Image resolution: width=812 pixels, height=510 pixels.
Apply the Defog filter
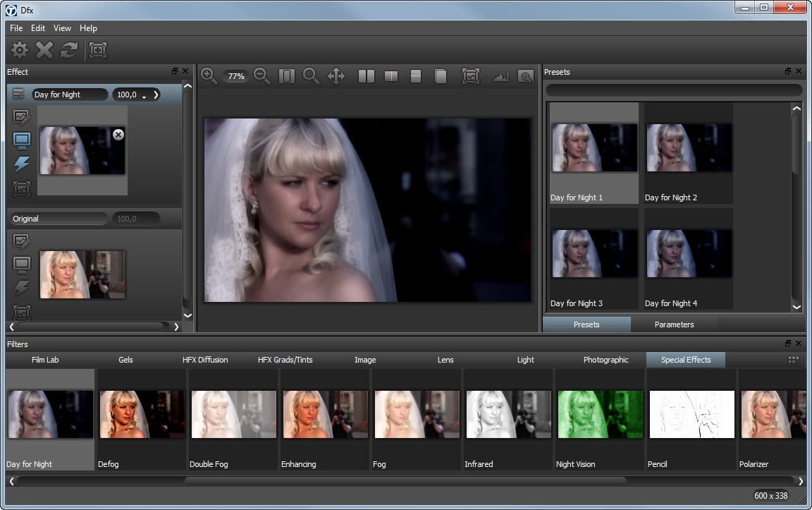pos(142,420)
